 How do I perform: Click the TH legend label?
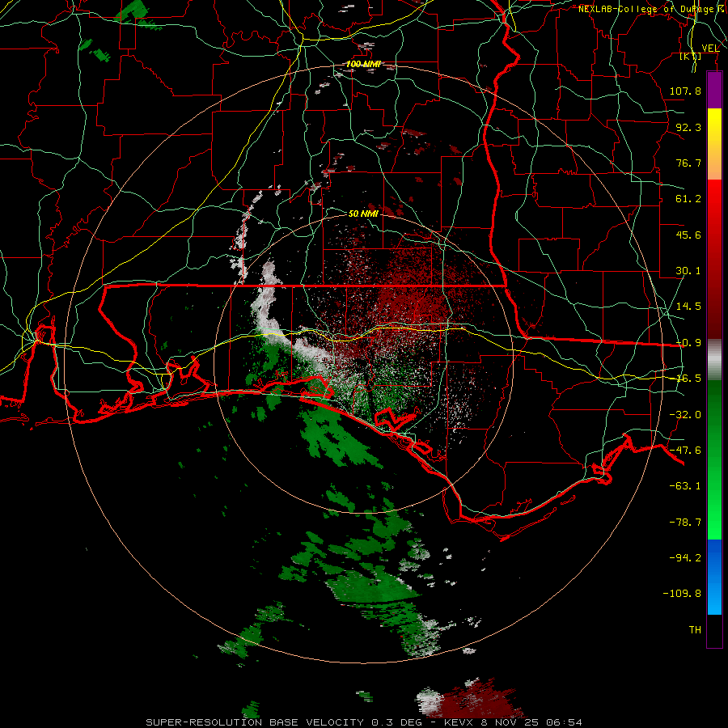click(x=695, y=630)
